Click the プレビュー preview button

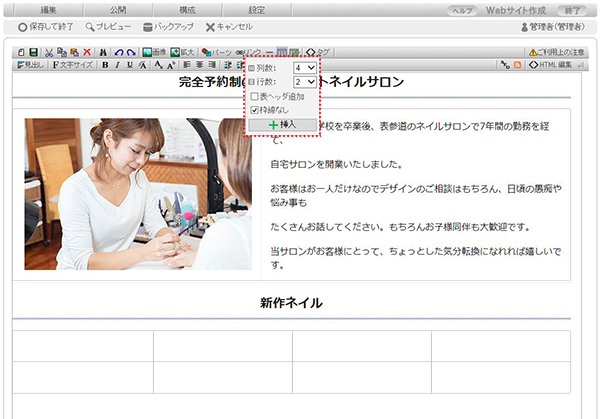pyautogui.click(x=108, y=27)
